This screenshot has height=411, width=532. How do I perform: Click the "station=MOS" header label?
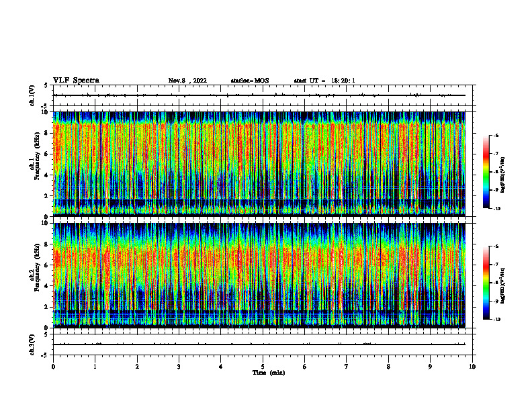pyautogui.click(x=250, y=81)
